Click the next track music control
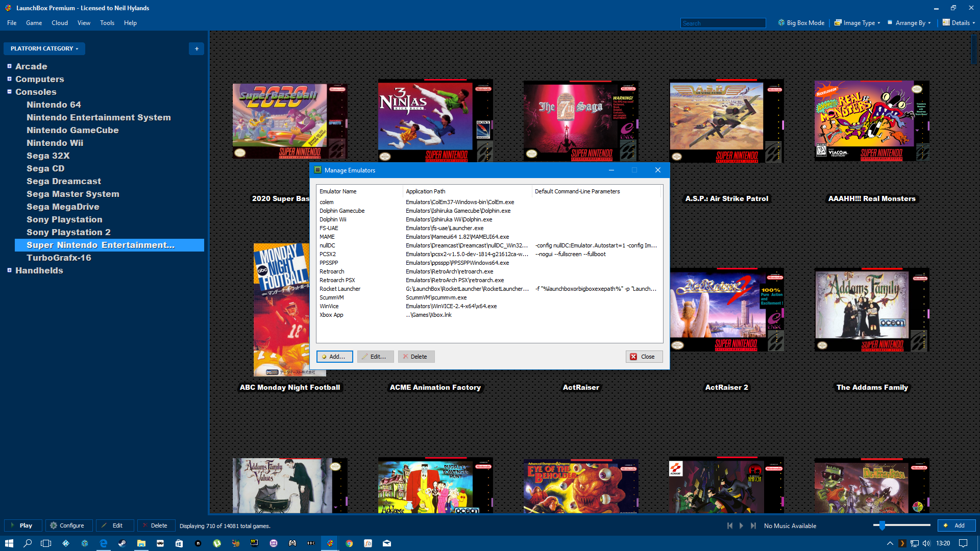The height and width of the screenshot is (551, 980). tap(753, 525)
